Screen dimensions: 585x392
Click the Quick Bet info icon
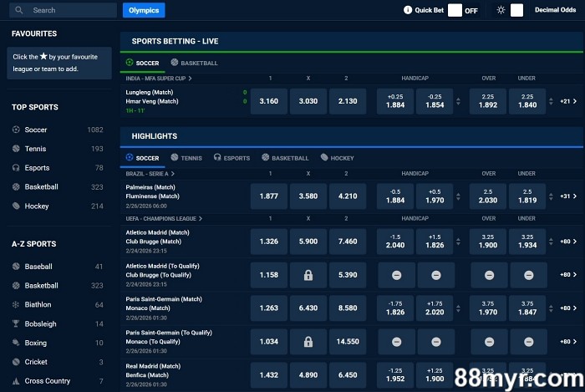point(408,10)
